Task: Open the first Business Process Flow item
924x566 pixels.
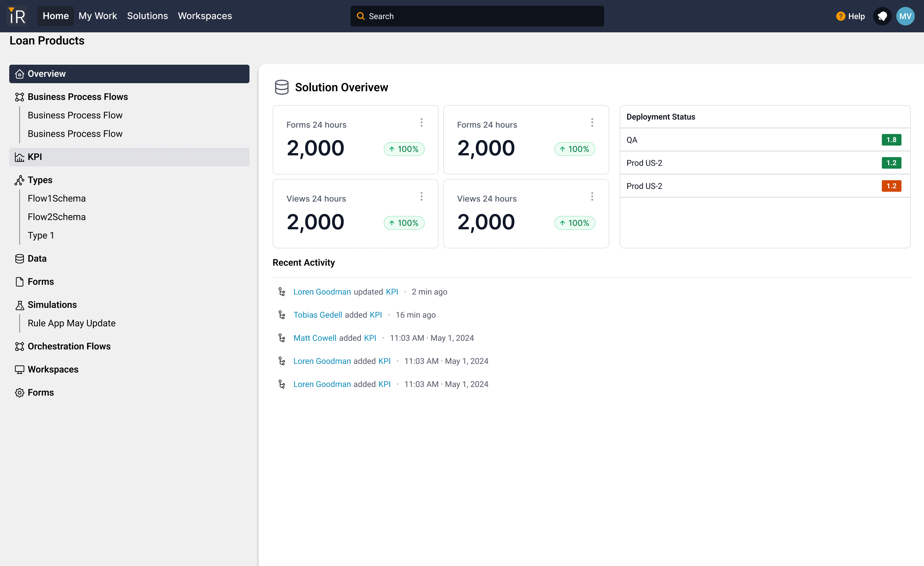Action: tap(75, 115)
